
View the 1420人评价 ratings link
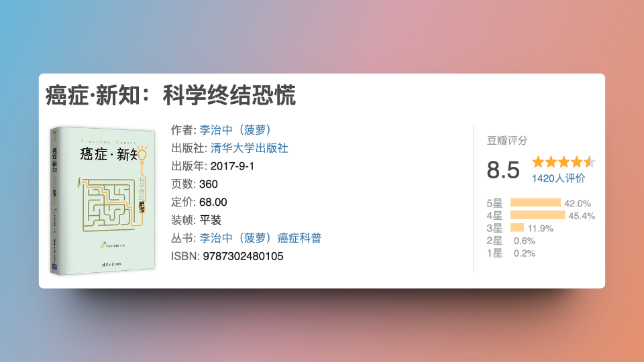click(558, 178)
